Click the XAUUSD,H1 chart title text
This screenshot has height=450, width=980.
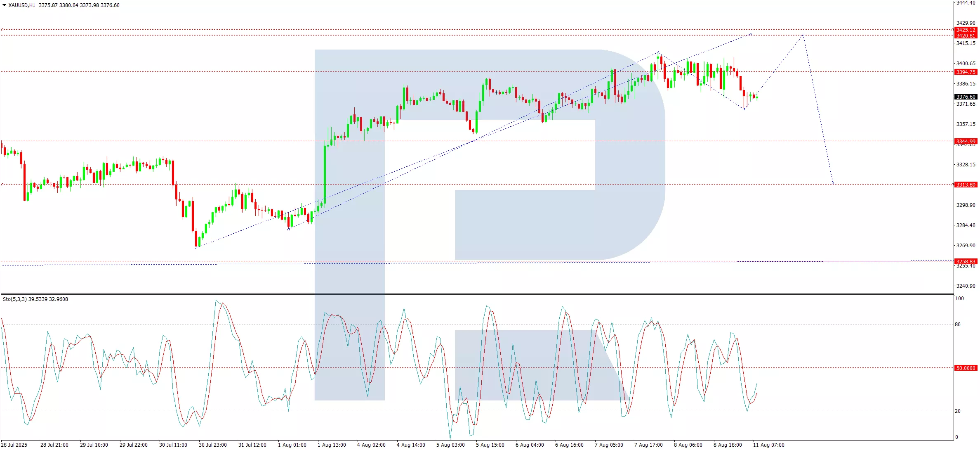click(22, 5)
